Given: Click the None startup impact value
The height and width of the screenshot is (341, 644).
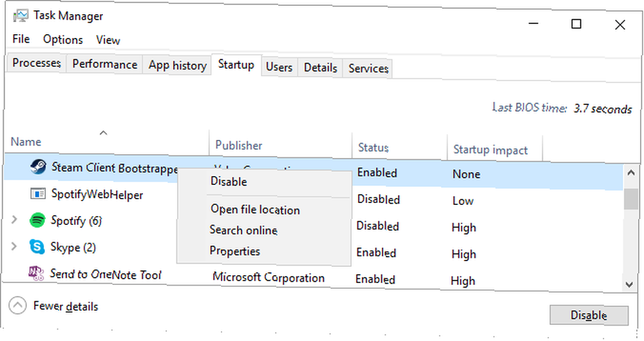Looking at the screenshot, I should click(466, 175).
